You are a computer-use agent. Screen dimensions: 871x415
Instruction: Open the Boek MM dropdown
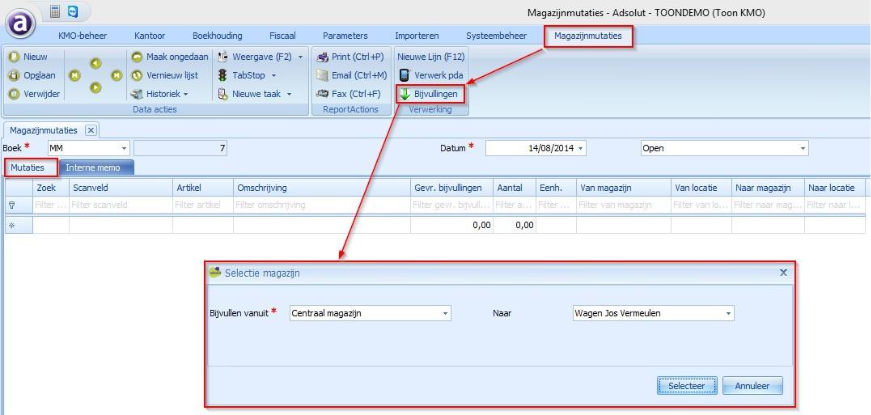coord(124,148)
